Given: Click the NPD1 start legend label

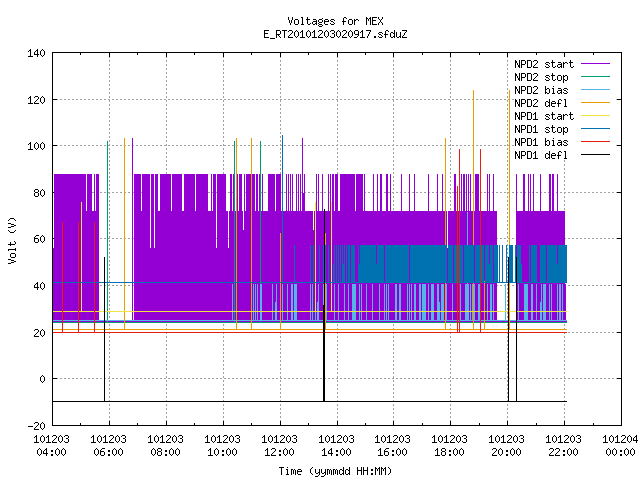Looking at the screenshot, I should pyautogui.click(x=544, y=116).
